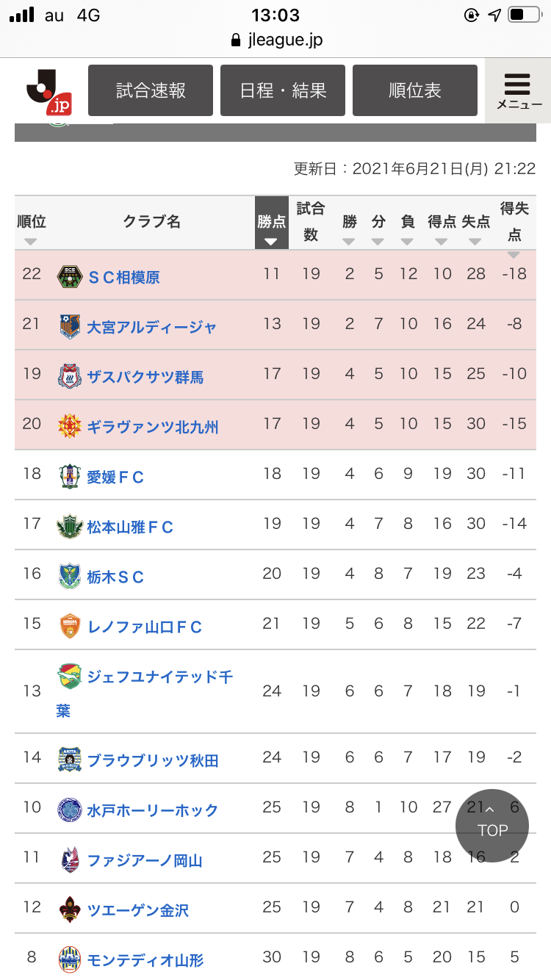
Task: Tap ギラヴァンツ北九州 club crest
Action: (69, 427)
